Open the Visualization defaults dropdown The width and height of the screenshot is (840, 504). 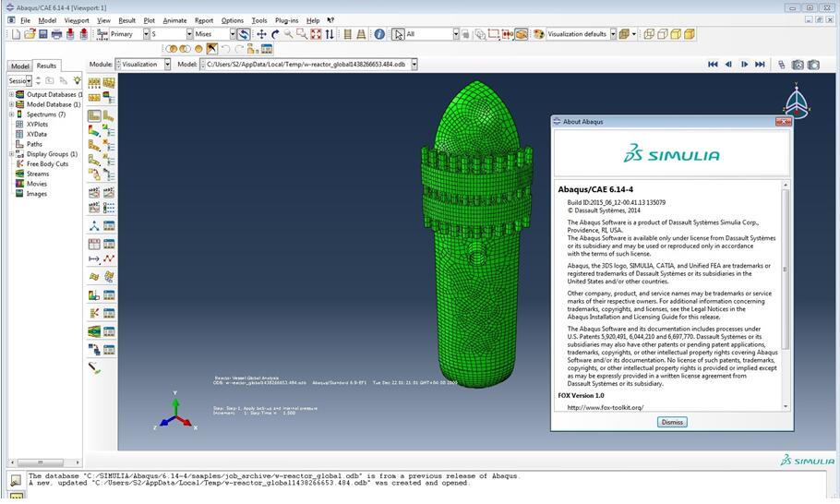[614, 34]
